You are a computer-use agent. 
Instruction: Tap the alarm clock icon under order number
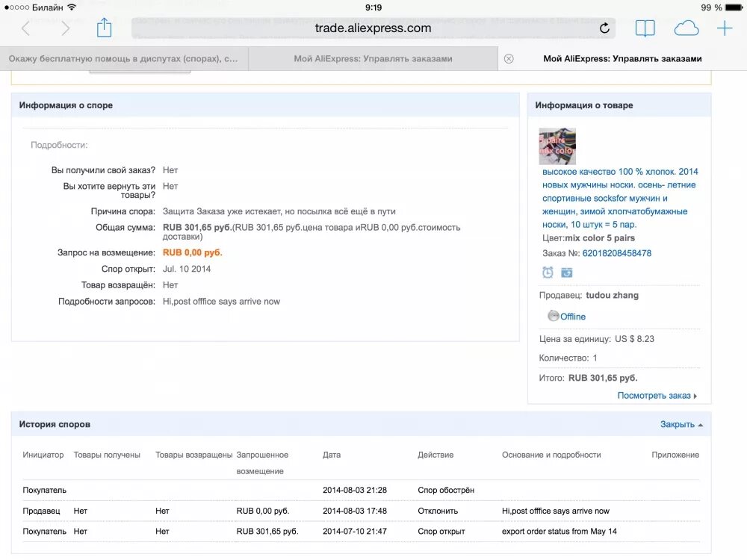click(548, 273)
